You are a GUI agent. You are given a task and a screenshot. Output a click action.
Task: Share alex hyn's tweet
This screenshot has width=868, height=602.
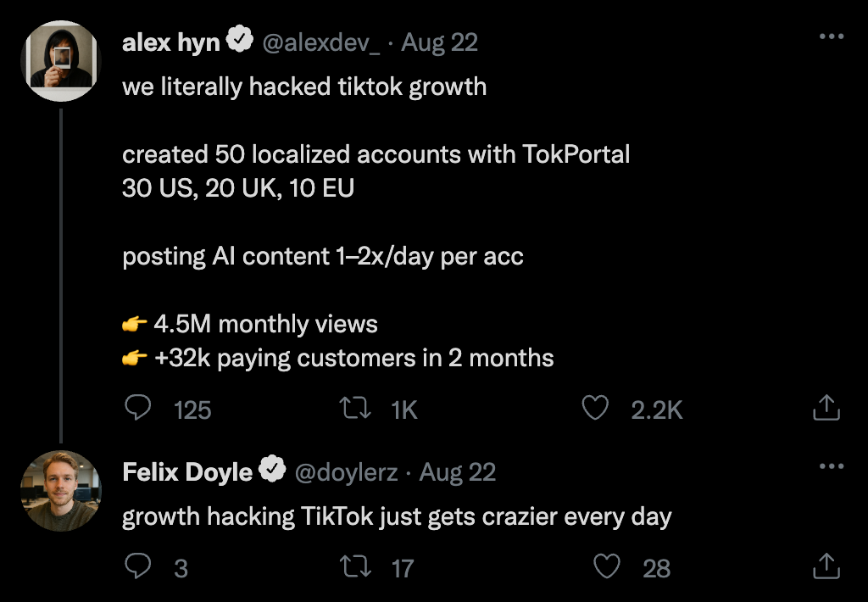point(826,410)
